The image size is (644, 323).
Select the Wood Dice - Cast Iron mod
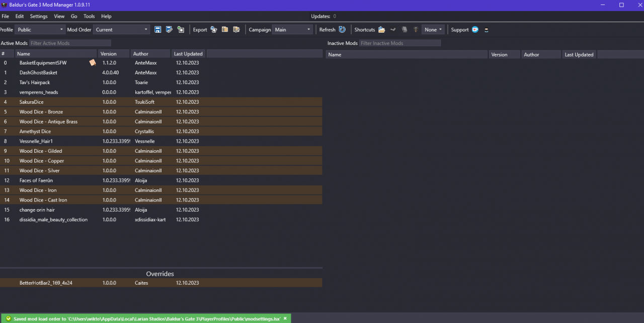click(x=161, y=200)
